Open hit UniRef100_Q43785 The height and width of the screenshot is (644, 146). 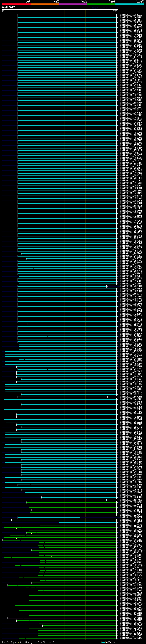(x=131, y=17)
